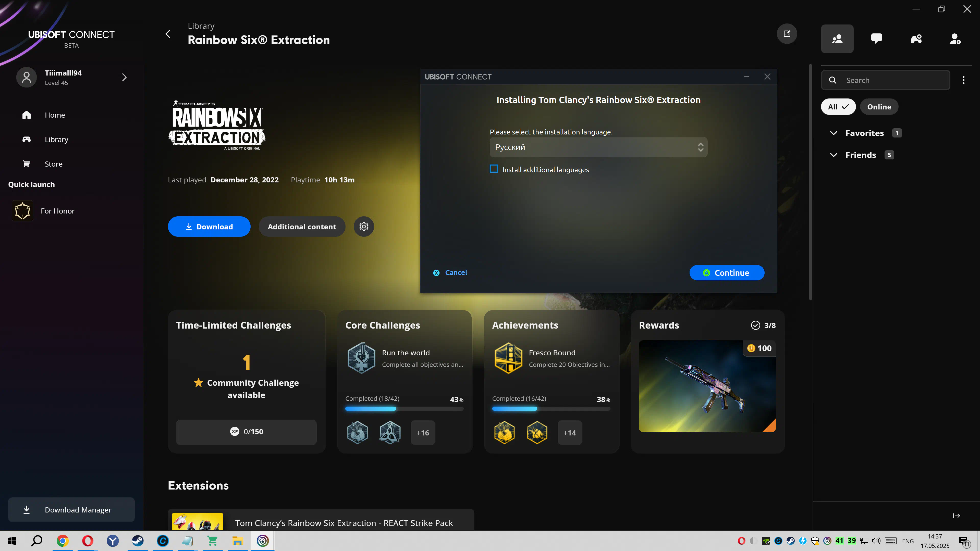Open installation language dropdown showing Русский

(598, 147)
